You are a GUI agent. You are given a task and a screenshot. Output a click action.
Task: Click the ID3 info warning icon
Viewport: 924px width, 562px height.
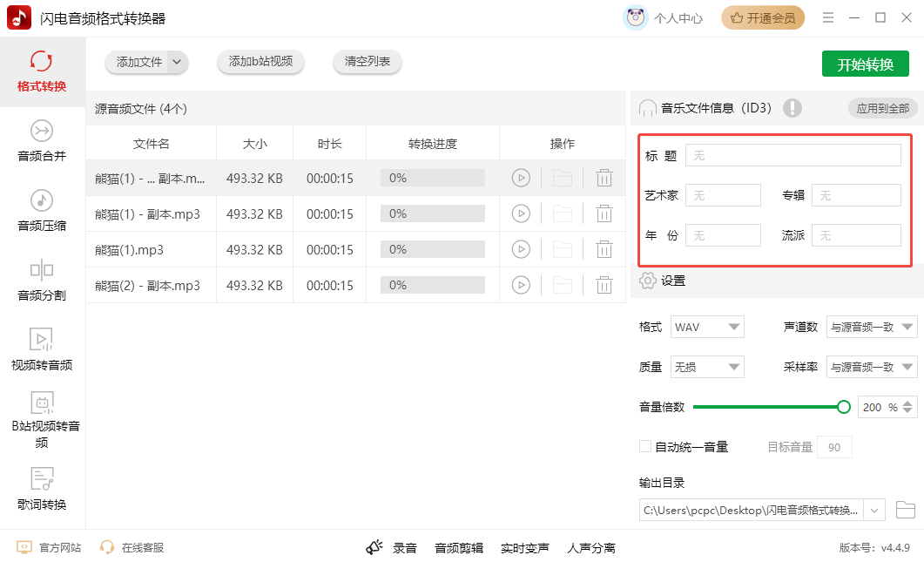(792, 108)
